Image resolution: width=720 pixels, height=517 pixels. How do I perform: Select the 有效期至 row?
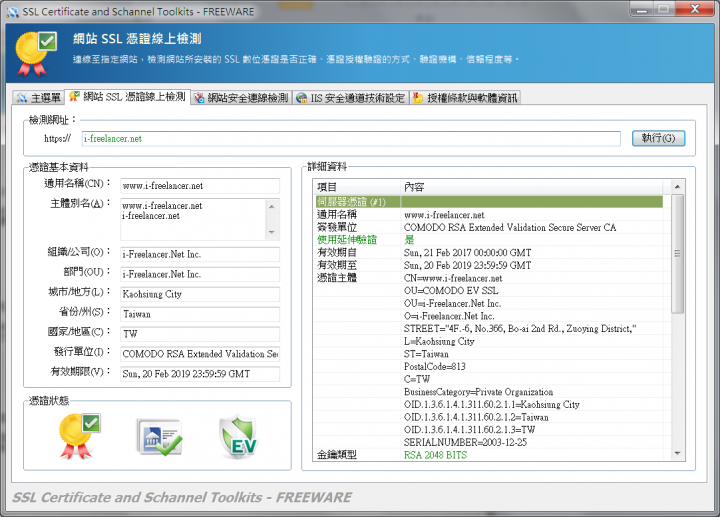coord(489,265)
